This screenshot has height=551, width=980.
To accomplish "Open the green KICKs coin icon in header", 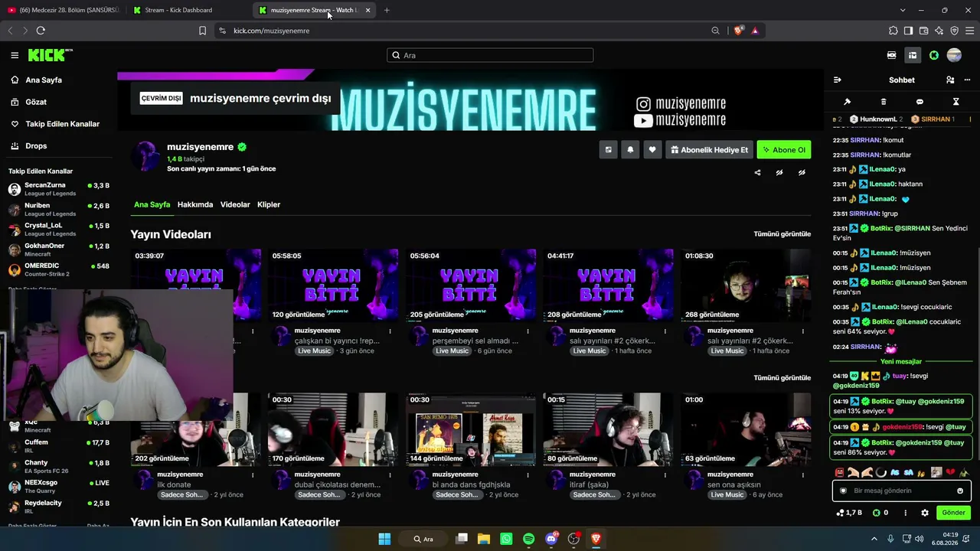I will click(934, 55).
